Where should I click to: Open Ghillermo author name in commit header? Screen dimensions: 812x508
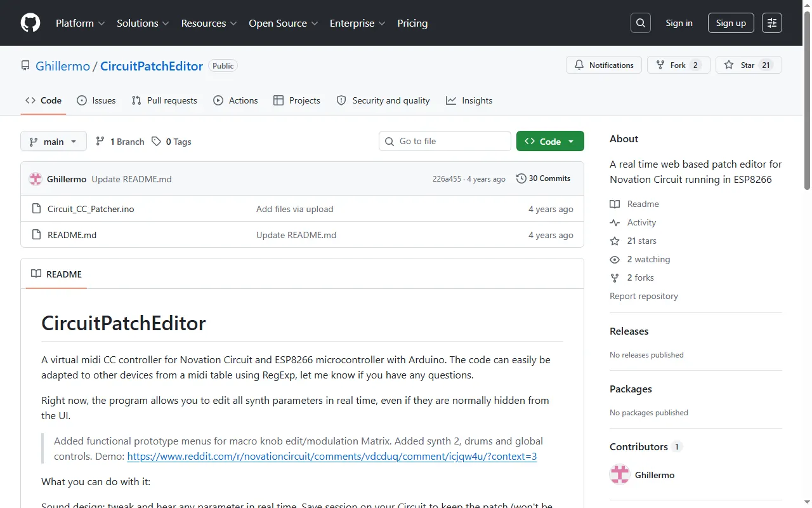point(67,179)
